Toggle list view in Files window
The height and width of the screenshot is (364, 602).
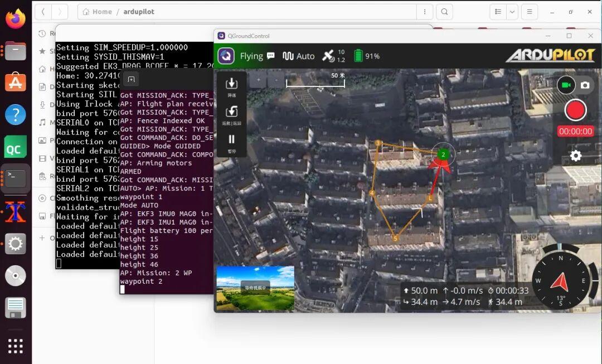coord(498,12)
